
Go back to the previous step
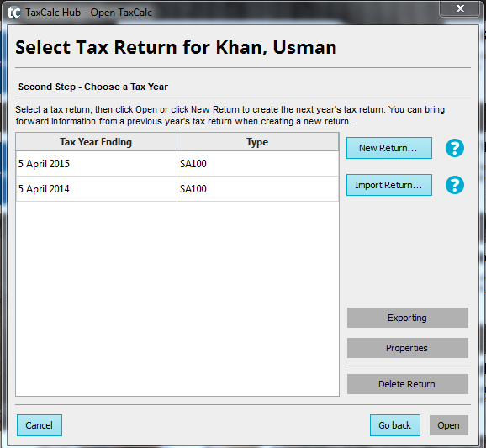395,425
